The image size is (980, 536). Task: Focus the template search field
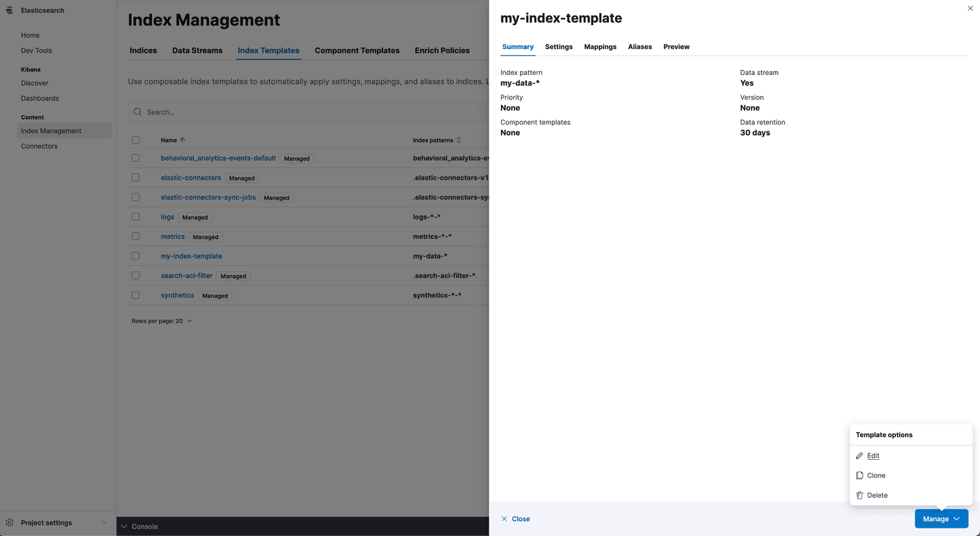[306, 112]
